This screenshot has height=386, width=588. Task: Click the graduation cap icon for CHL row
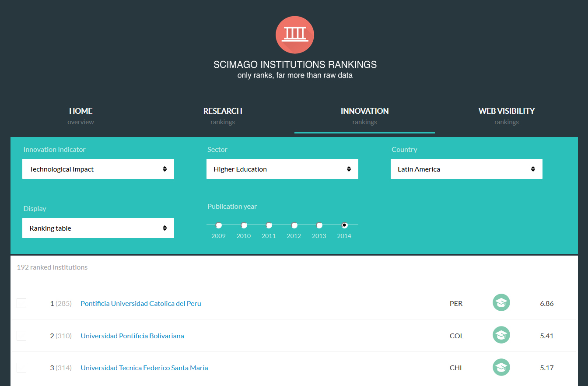click(501, 367)
